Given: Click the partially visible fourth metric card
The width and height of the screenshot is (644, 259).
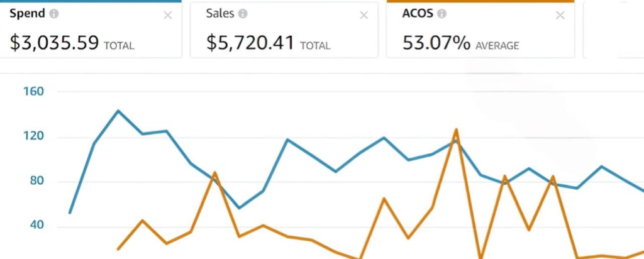Looking at the screenshot, I should click(x=613, y=30).
